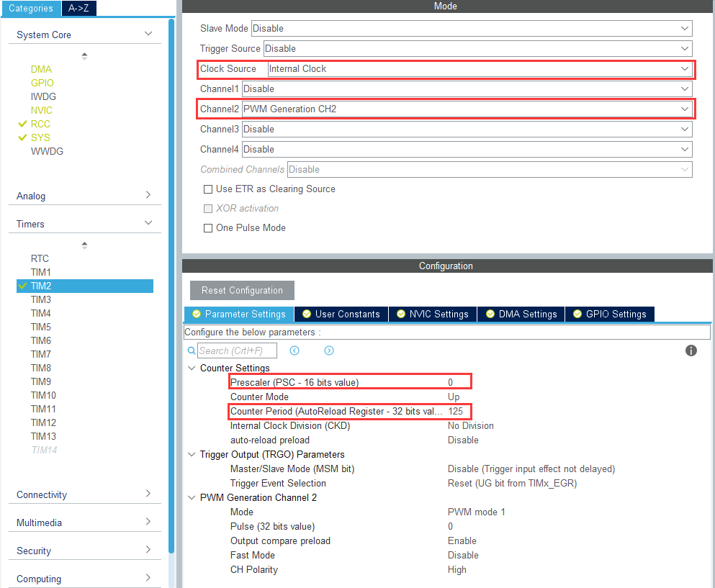
Task: Open the Slave Mode dropdown
Action: point(472,28)
